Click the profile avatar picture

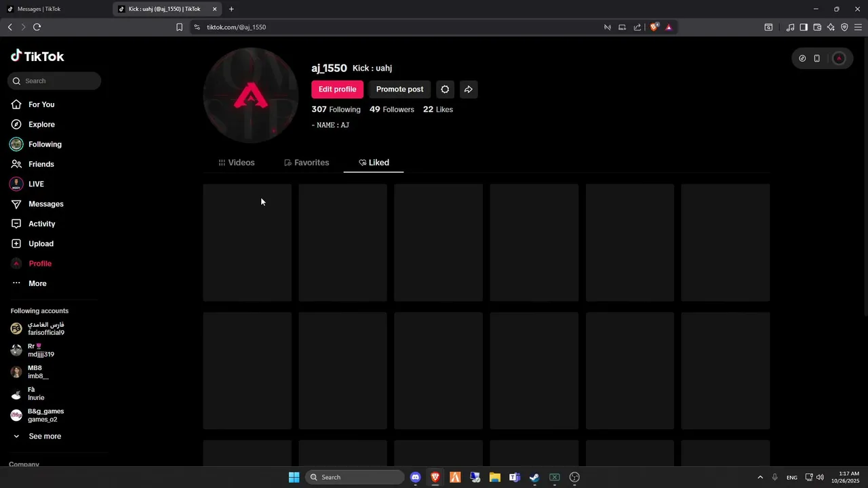click(251, 96)
